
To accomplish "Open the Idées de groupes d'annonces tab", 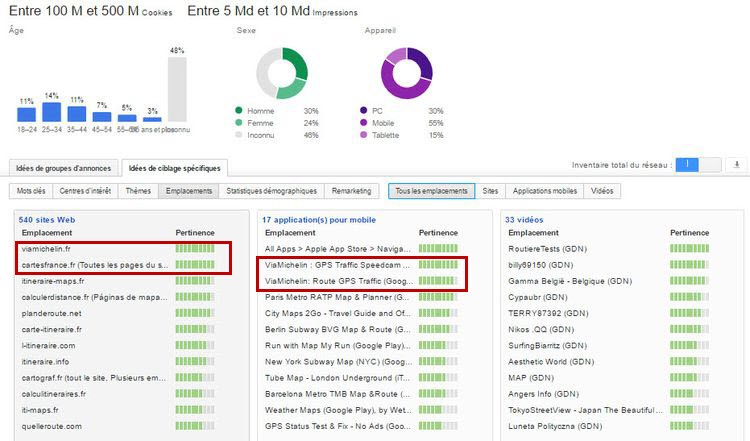I will click(x=63, y=168).
